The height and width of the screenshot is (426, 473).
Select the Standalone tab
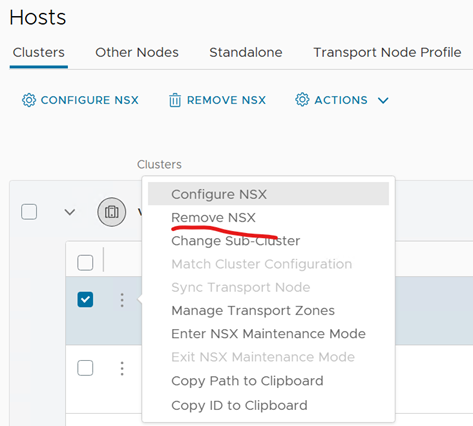(x=246, y=52)
